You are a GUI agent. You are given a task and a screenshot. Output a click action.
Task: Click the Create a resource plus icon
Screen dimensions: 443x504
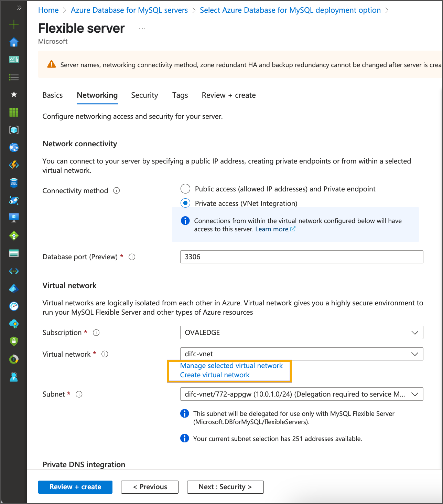point(14,24)
